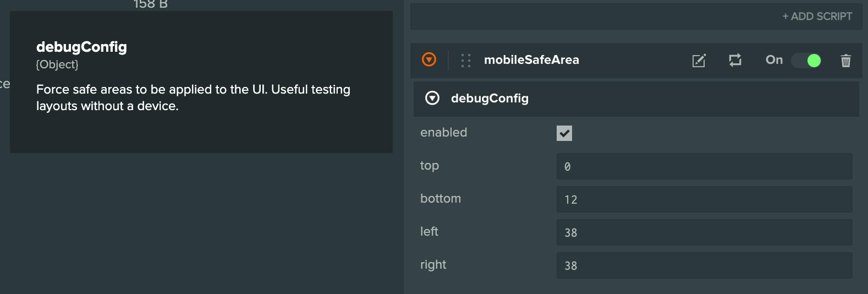
Task: Parse the mobileSafeArea script with refresh icon
Action: tap(735, 60)
